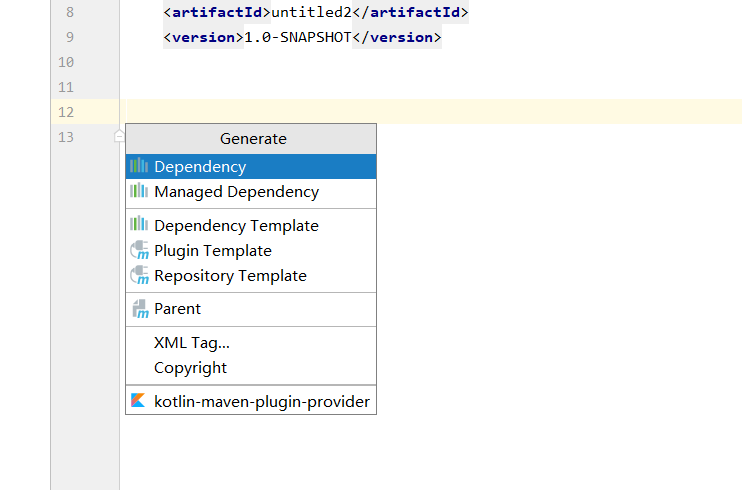Choose Managed Dependency from Generate popup

(251, 192)
